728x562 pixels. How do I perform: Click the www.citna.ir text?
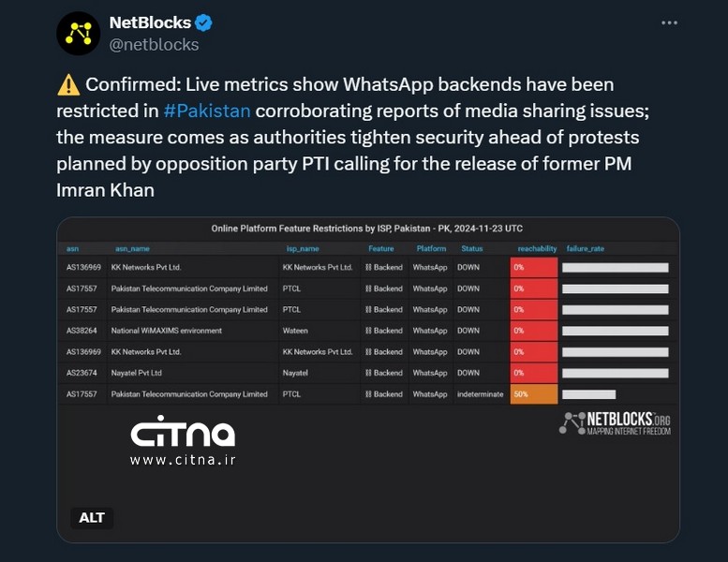pos(182,460)
